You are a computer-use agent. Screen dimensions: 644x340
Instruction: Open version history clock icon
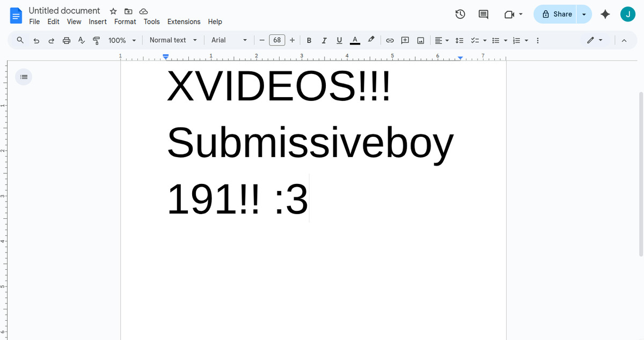[x=460, y=14]
